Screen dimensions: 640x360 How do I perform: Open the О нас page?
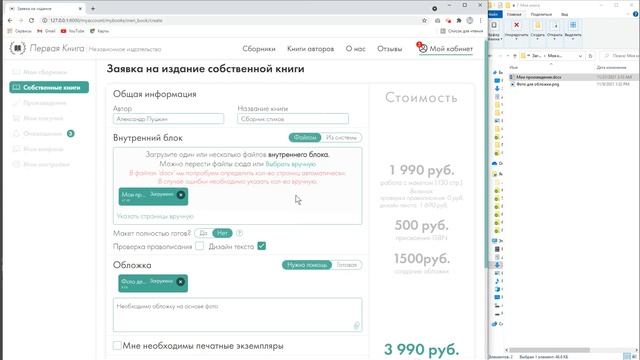356,49
